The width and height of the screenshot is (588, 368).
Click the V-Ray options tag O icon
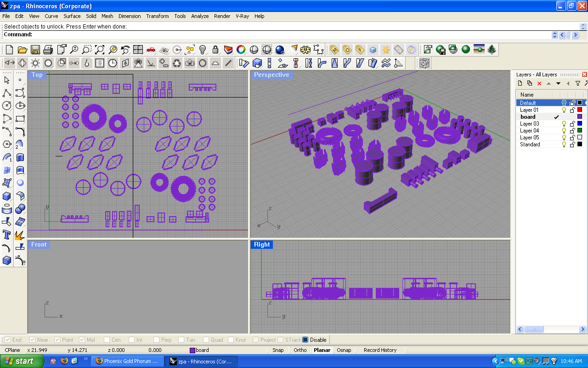[347, 50]
